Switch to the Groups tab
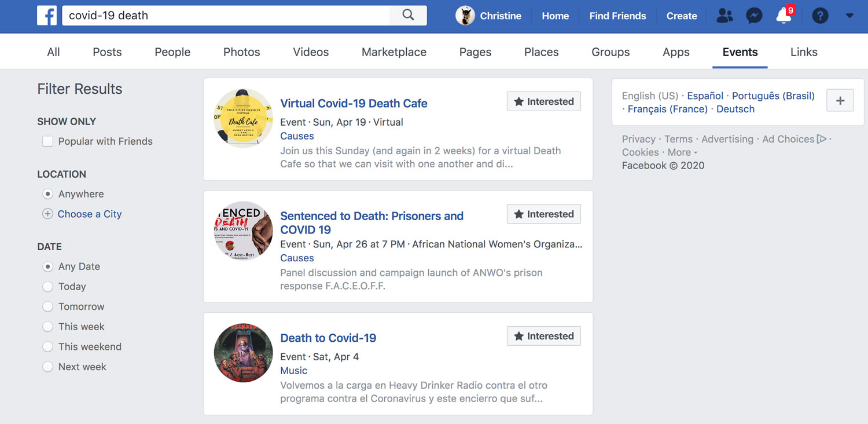Viewport: 868px width, 424px height. (x=610, y=52)
